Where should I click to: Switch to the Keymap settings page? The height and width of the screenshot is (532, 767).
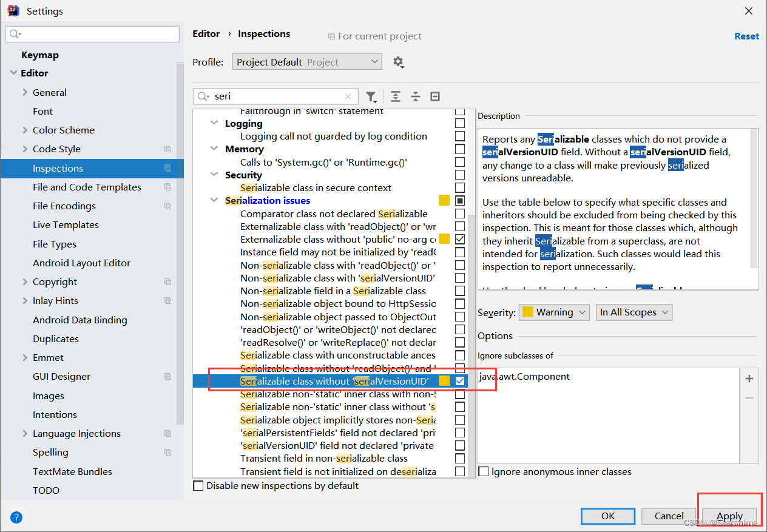pyautogui.click(x=41, y=55)
